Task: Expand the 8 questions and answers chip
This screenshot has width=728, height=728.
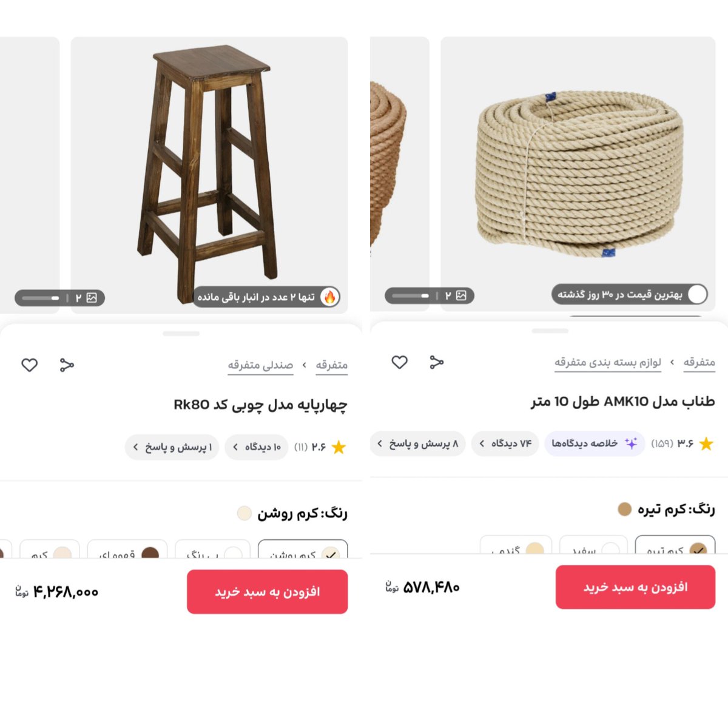Action: click(418, 443)
